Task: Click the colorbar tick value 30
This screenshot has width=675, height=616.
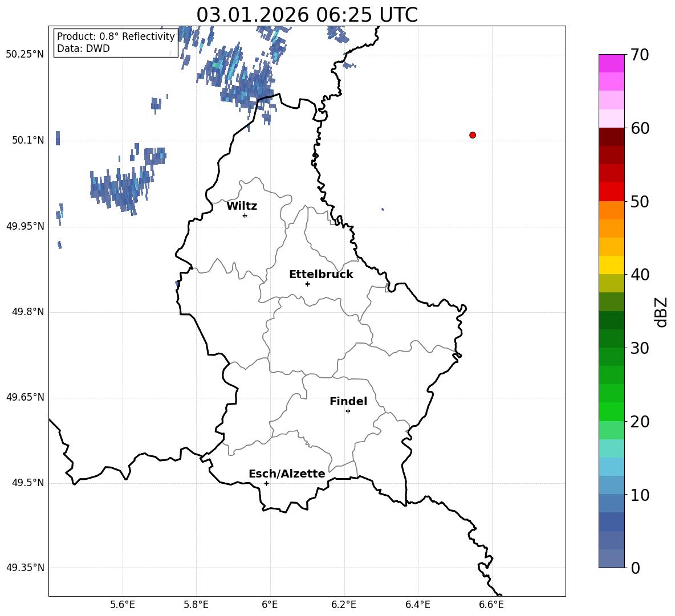Action: point(639,348)
